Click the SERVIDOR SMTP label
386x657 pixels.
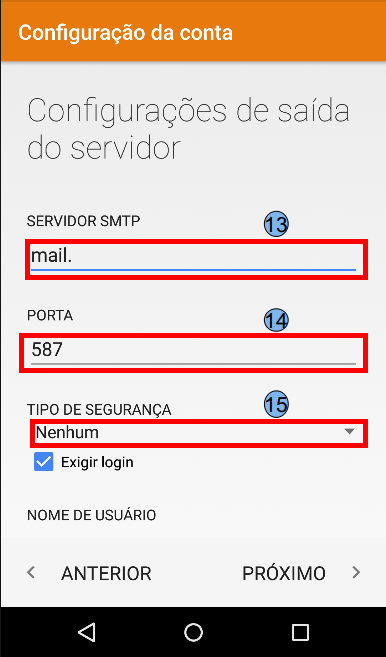click(83, 221)
